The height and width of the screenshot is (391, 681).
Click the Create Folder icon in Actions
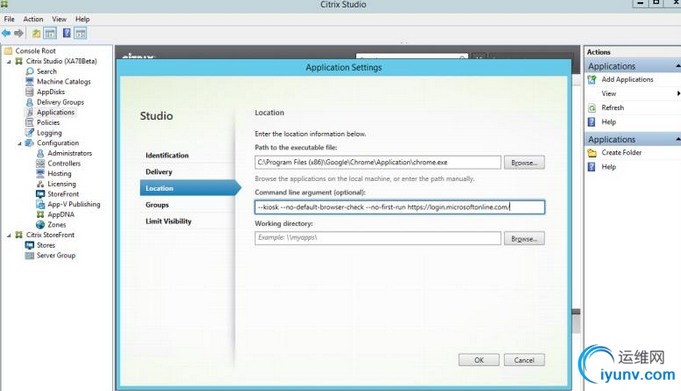pos(592,152)
